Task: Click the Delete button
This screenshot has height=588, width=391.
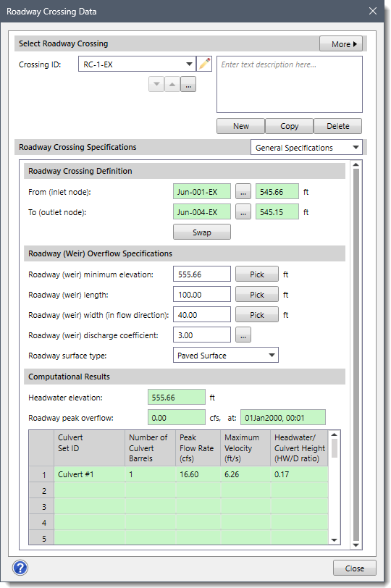Action: (337, 126)
